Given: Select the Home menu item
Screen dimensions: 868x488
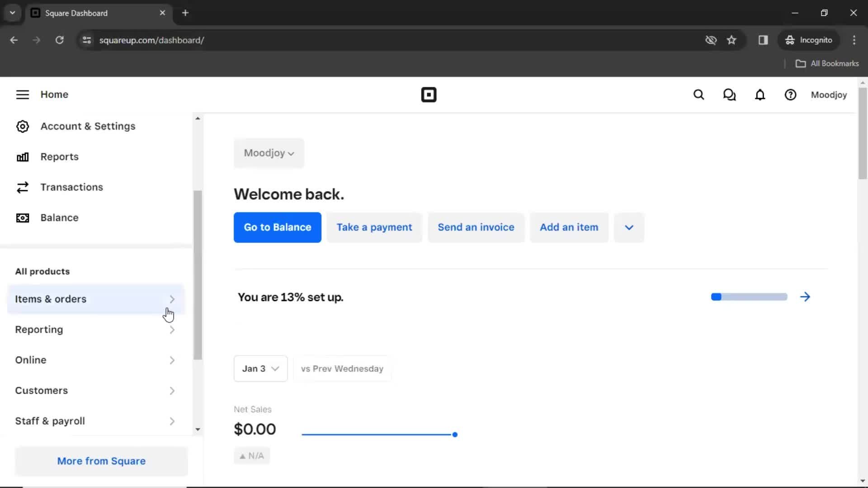Looking at the screenshot, I should (54, 95).
